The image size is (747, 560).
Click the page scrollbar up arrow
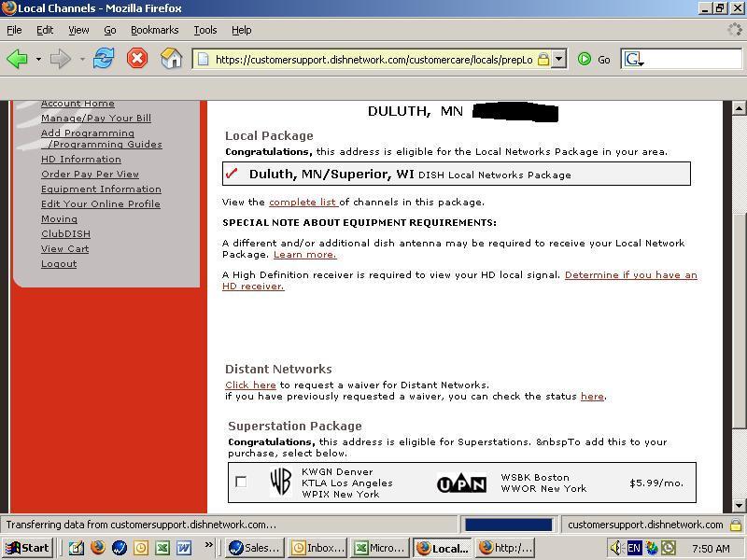(x=738, y=108)
